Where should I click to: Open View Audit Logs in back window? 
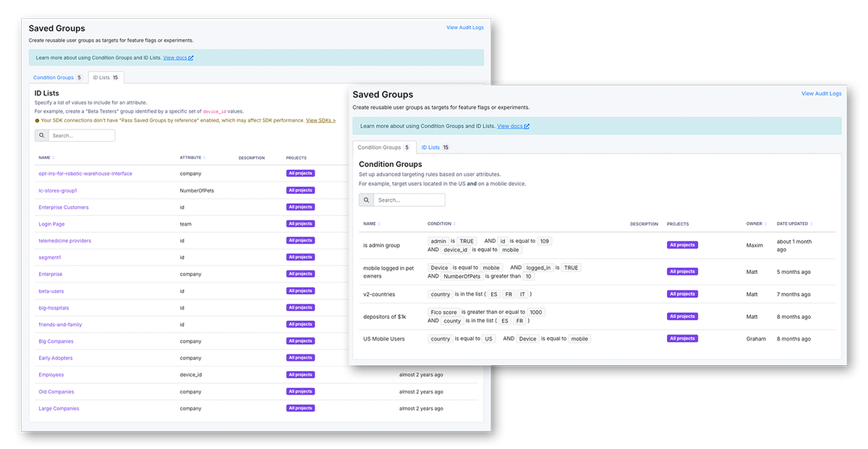pos(465,27)
